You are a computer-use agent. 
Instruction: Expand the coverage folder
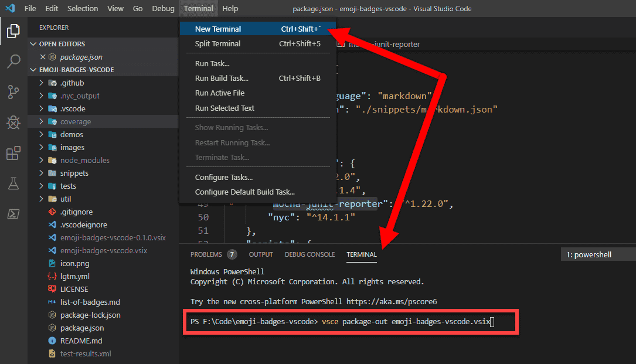[x=41, y=121]
